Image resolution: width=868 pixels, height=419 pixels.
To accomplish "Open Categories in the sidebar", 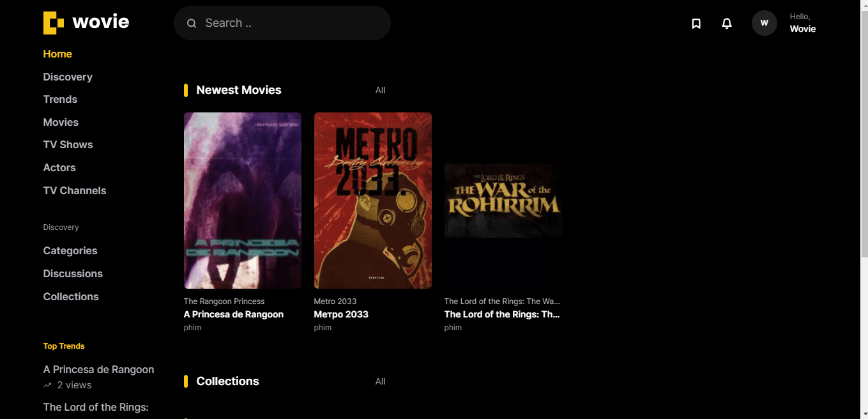I will tap(70, 251).
